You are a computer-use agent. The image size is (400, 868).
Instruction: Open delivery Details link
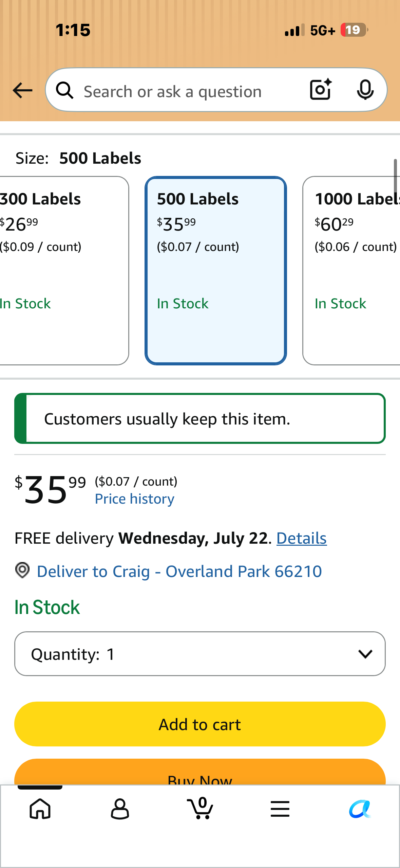click(x=302, y=538)
